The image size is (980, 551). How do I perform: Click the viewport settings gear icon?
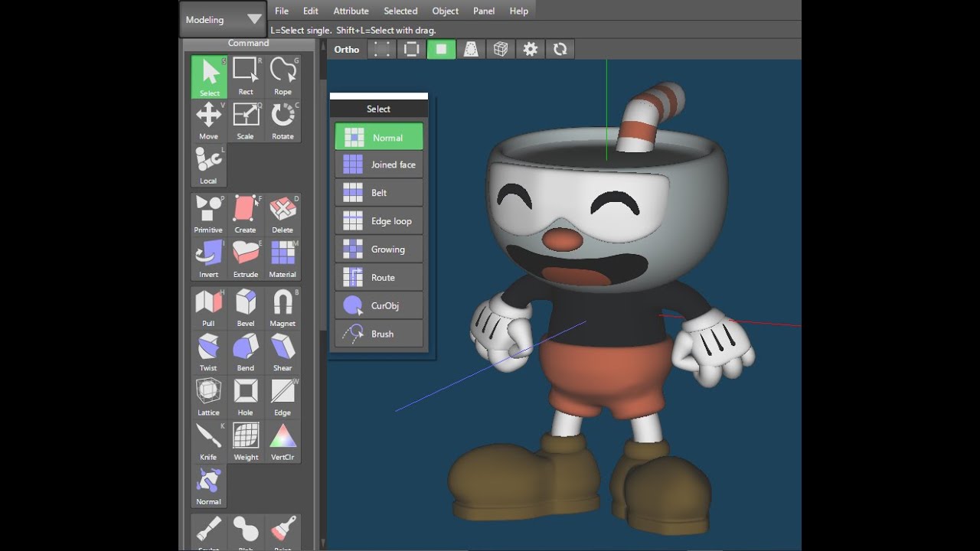point(531,49)
